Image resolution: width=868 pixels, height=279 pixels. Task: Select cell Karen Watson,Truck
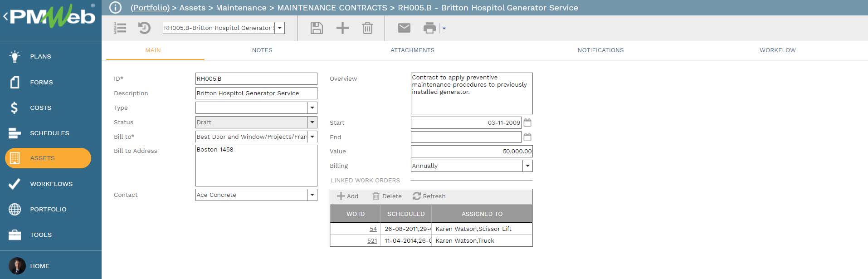click(482, 241)
